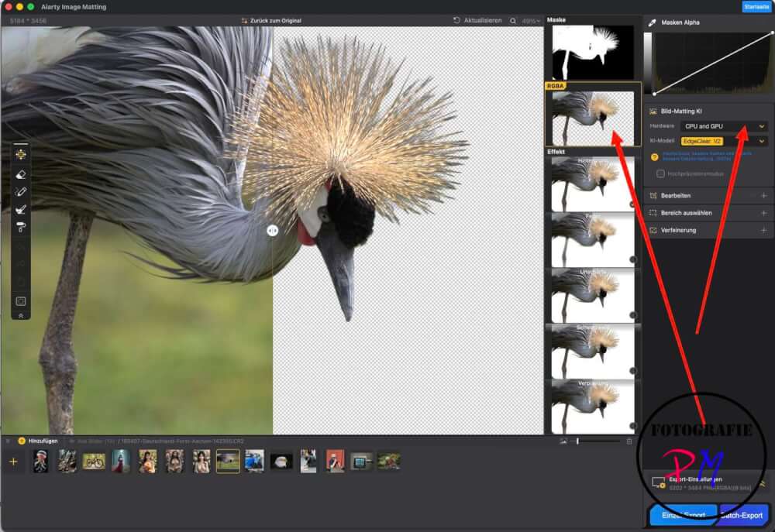This screenshot has width=775, height=532.
Task: Click the Einzel-Export button
Action: tap(683, 516)
